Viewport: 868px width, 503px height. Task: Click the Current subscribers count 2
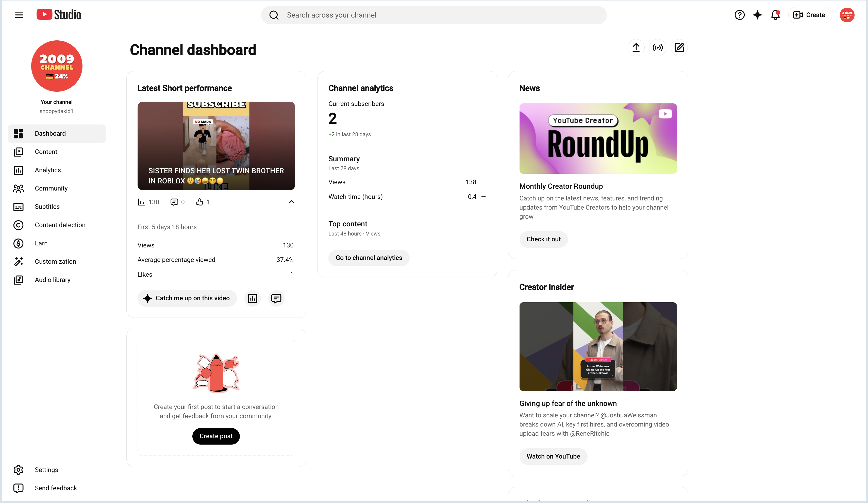pos(332,119)
